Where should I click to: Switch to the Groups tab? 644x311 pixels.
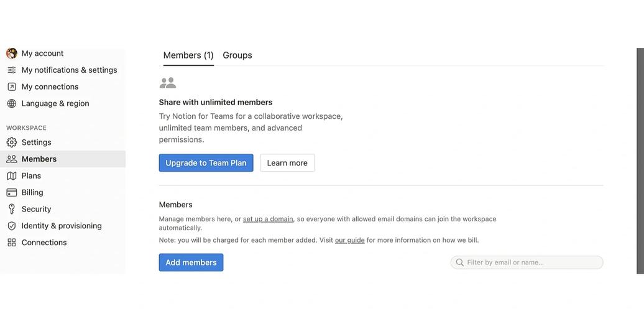(237, 55)
